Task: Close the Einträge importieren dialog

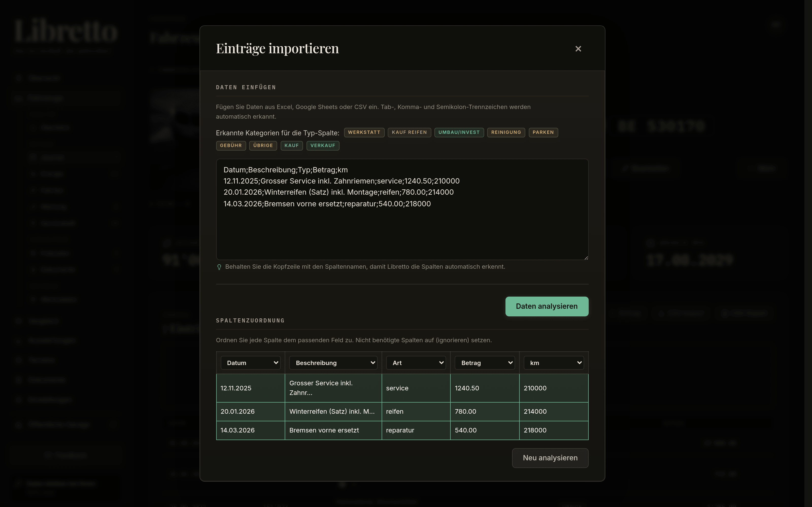Action: pyautogui.click(x=578, y=49)
